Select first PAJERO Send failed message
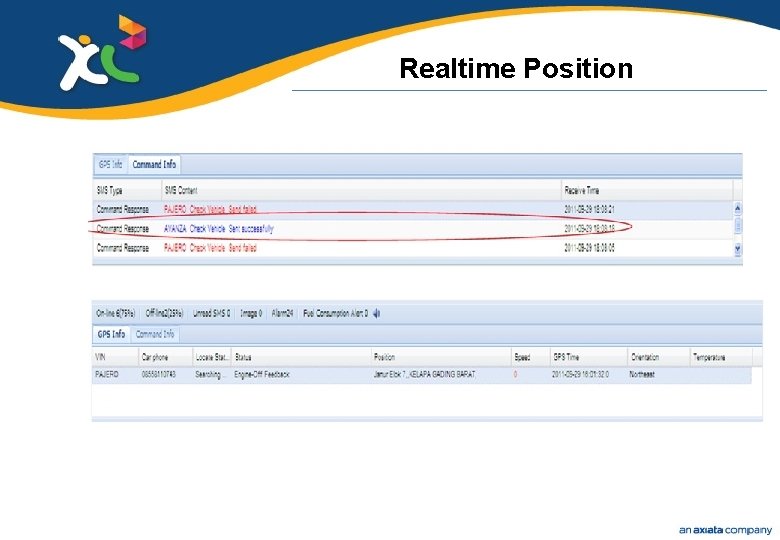The image size is (780, 540). [x=210, y=209]
